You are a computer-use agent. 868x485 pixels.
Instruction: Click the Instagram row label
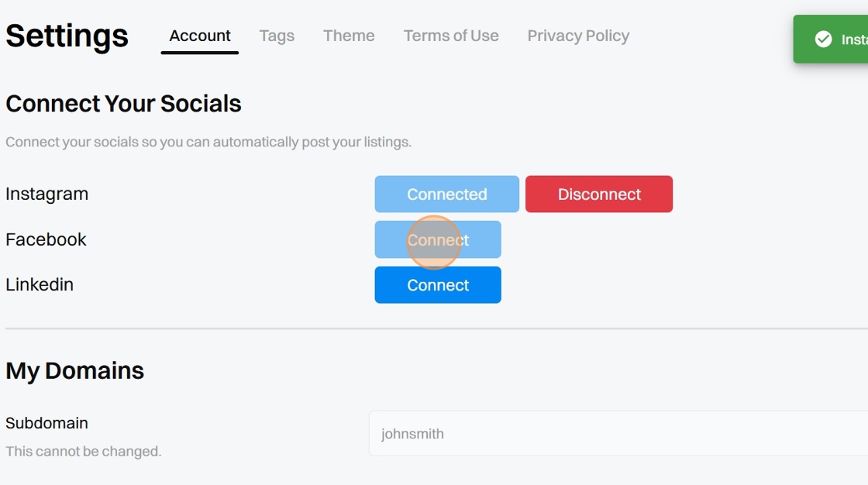pyautogui.click(x=46, y=194)
